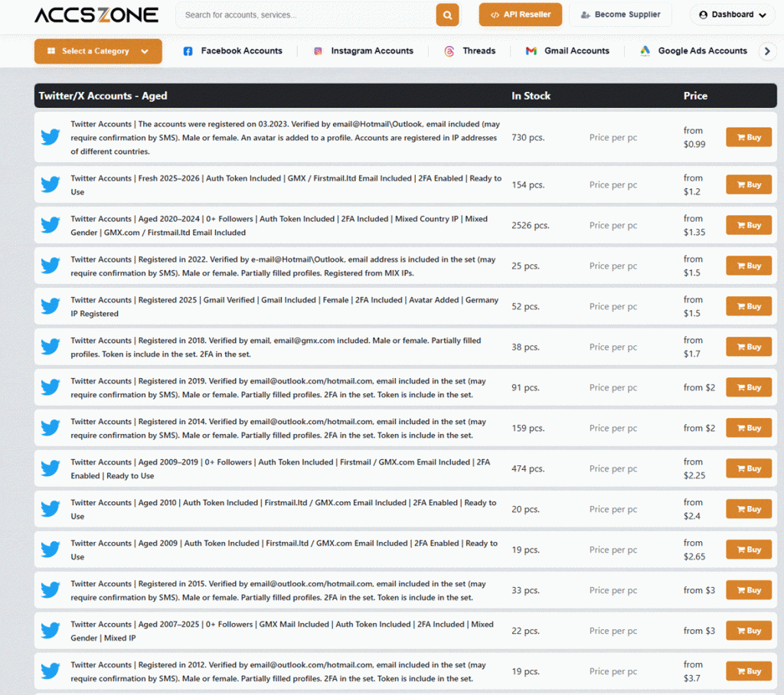
Task: Open Google Ads Accounts category
Action: 703,51
